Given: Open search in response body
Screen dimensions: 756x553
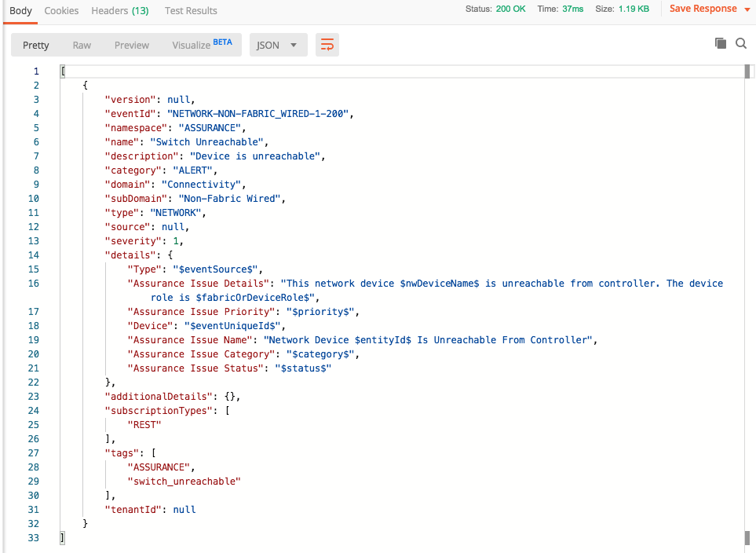Looking at the screenshot, I should pyautogui.click(x=740, y=44).
